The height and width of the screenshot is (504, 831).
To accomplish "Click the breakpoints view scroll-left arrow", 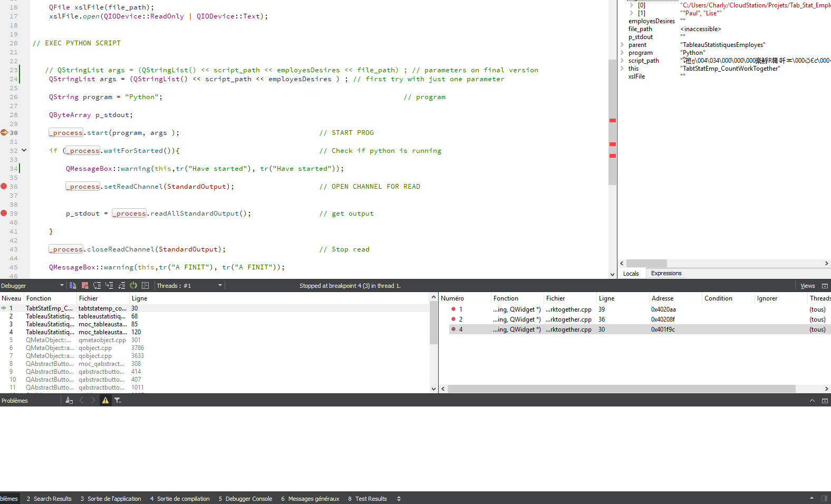I will (x=443, y=389).
